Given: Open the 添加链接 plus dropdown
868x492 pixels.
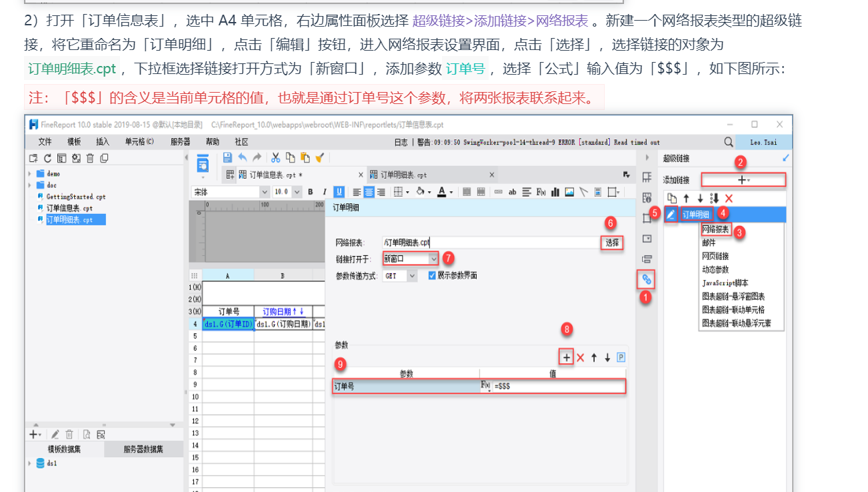Looking at the screenshot, I should [x=743, y=180].
